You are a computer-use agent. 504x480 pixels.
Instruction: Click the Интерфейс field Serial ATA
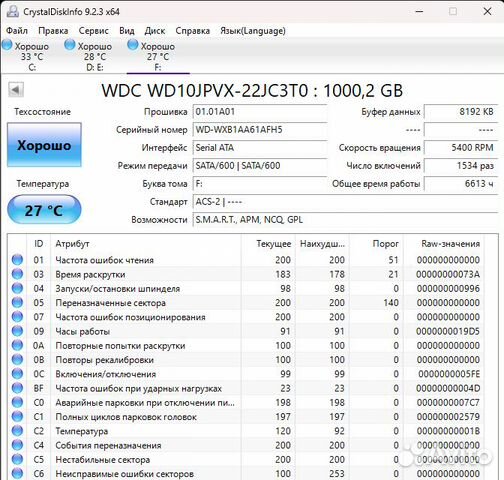coord(260,148)
